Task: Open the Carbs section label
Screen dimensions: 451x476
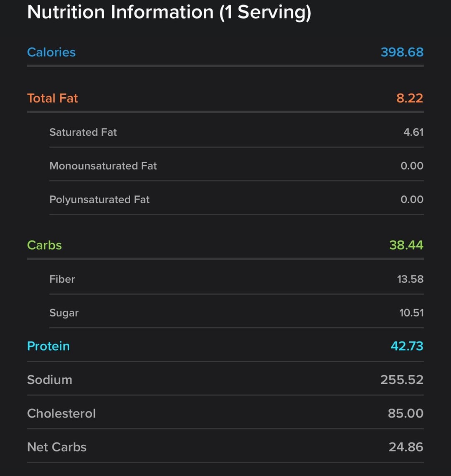Action: (44, 245)
